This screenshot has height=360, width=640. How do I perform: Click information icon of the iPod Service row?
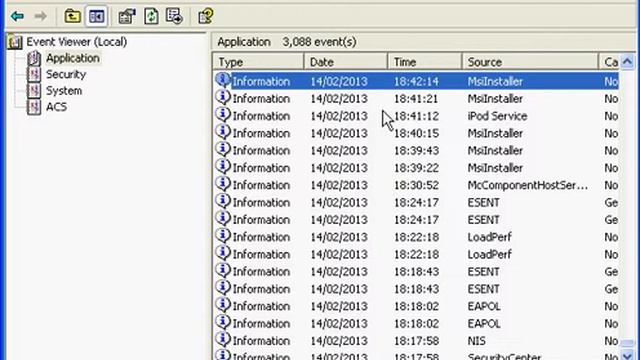(x=223, y=115)
